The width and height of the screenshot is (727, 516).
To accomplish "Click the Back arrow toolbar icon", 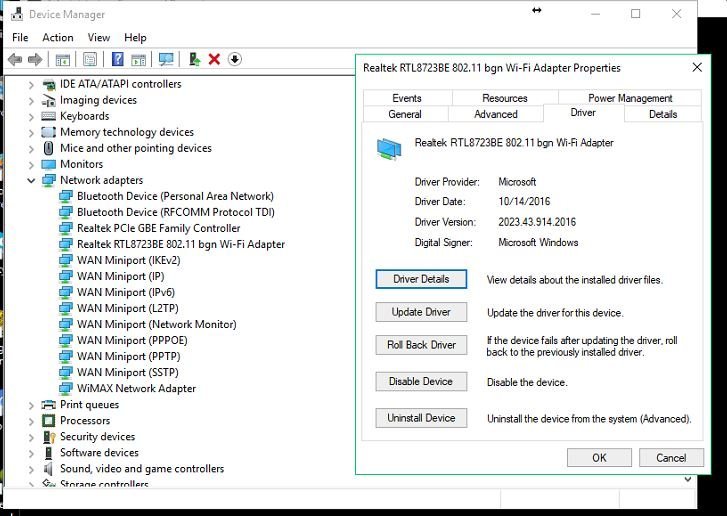I will click(x=15, y=59).
